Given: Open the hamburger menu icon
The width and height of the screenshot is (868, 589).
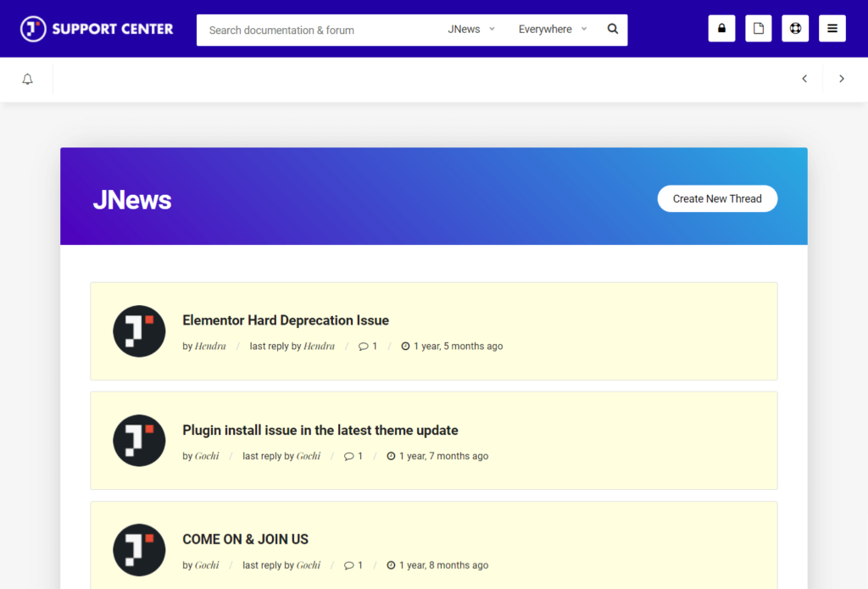Looking at the screenshot, I should [832, 28].
